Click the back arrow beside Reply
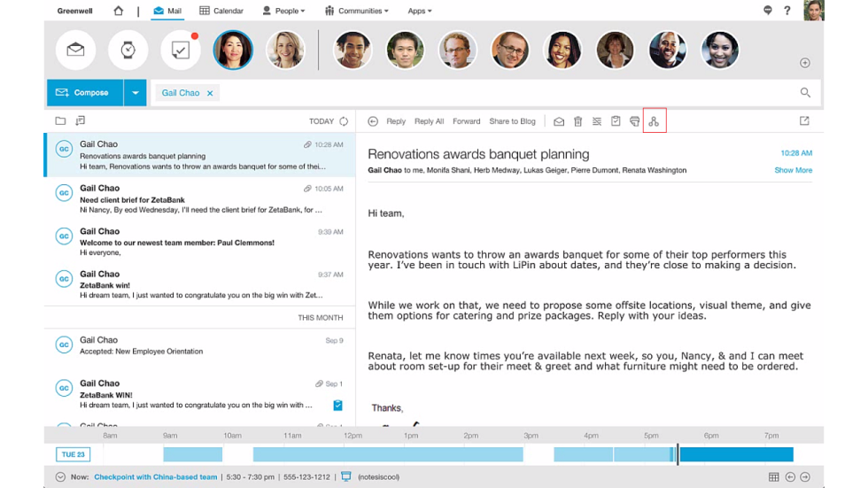This screenshot has height=488, width=868. coord(373,121)
